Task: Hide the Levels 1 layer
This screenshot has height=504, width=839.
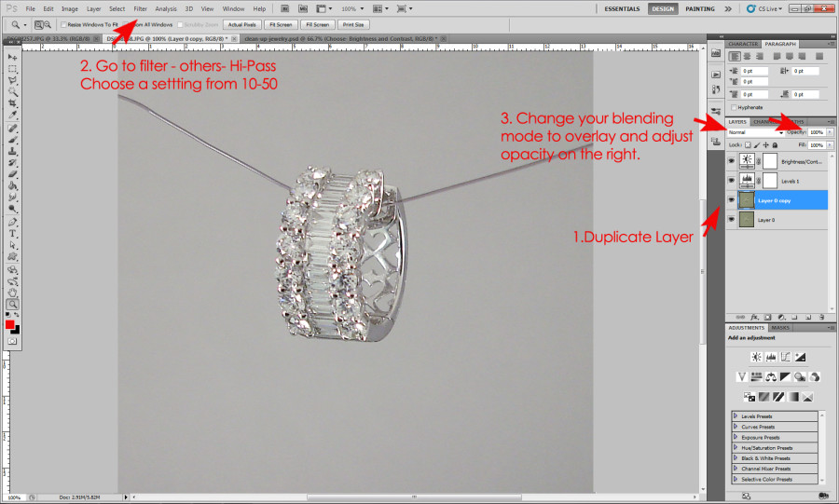Action: pos(731,181)
